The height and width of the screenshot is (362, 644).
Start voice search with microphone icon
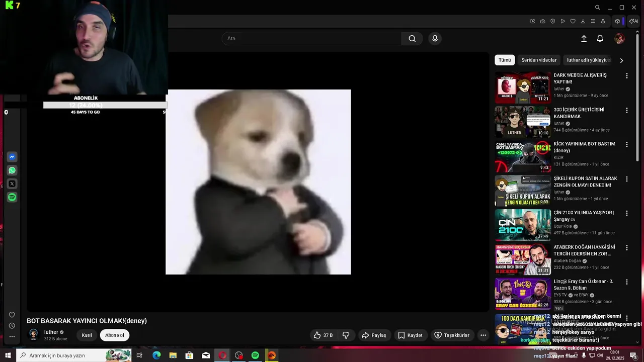pyautogui.click(x=435, y=39)
